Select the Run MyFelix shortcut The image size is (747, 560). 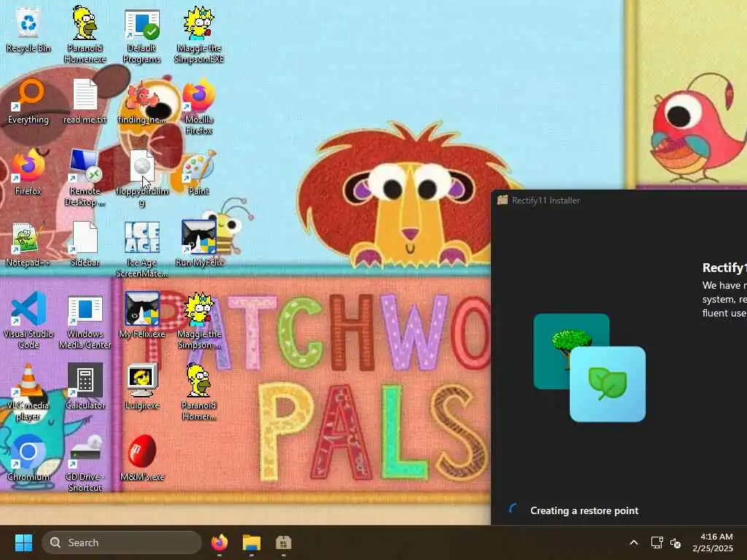pyautogui.click(x=199, y=244)
